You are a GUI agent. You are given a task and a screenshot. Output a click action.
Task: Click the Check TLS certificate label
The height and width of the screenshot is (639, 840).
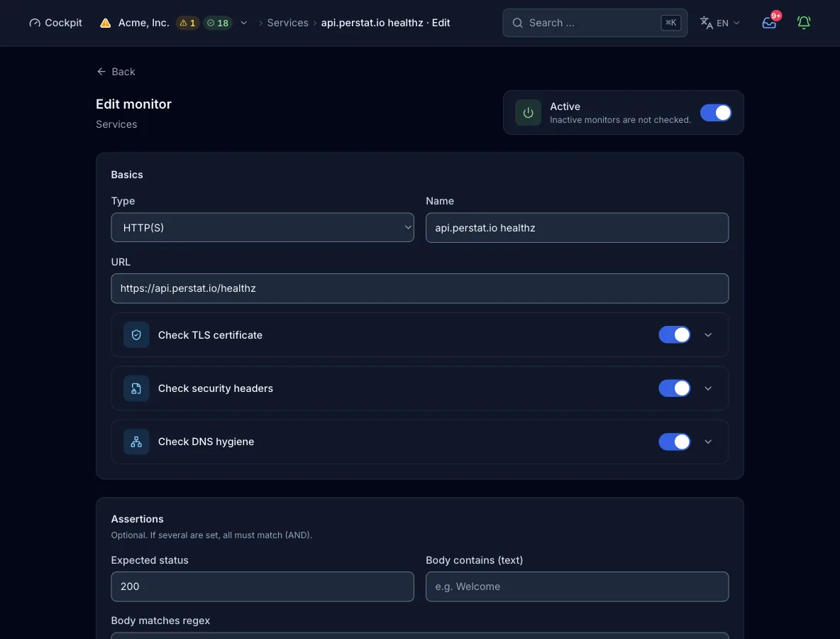coord(210,335)
